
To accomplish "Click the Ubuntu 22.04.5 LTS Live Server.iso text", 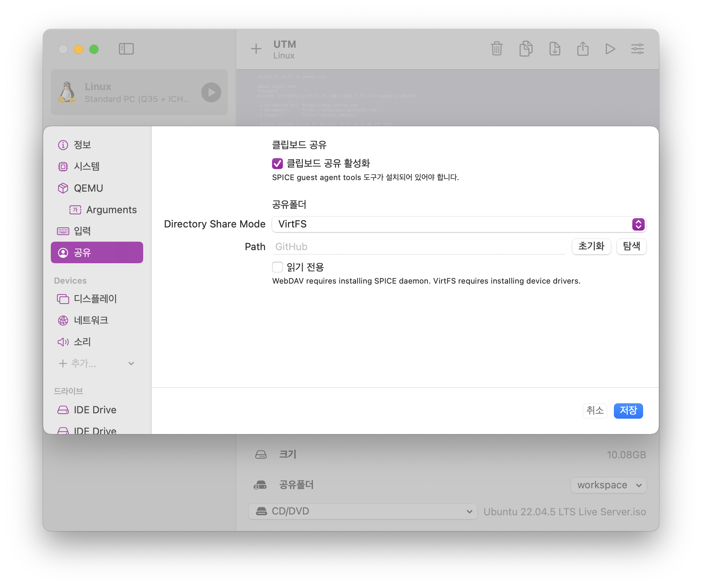I will (x=565, y=512).
